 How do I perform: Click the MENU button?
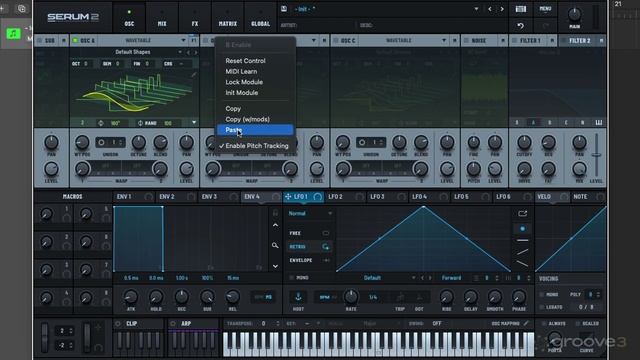pyautogui.click(x=545, y=9)
